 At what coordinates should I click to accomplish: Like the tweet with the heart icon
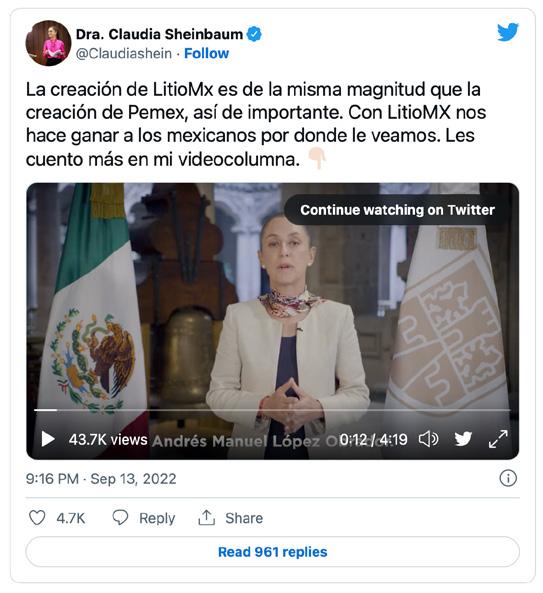tap(37, 517)
